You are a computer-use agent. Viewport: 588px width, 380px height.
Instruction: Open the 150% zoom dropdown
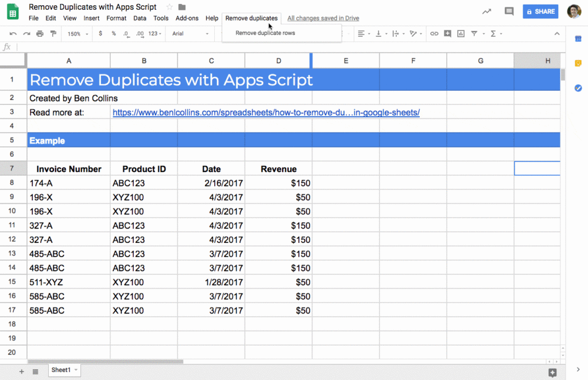78,34
